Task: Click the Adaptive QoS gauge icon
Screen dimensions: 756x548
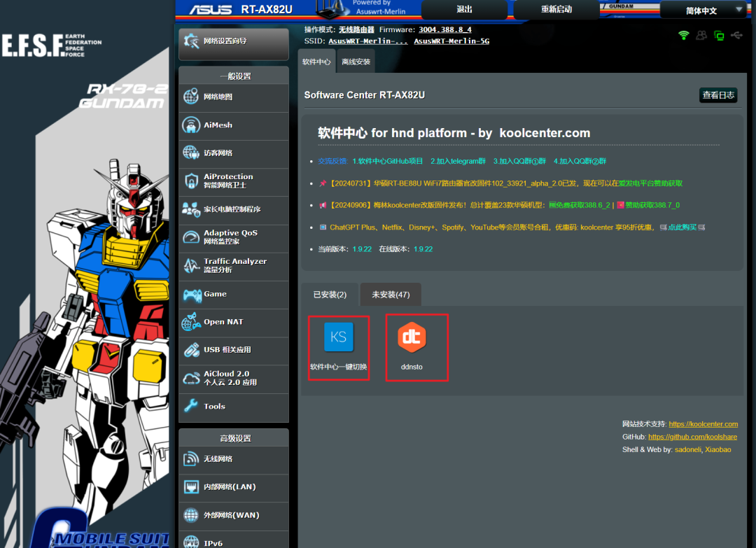Action: coord(191,237)
